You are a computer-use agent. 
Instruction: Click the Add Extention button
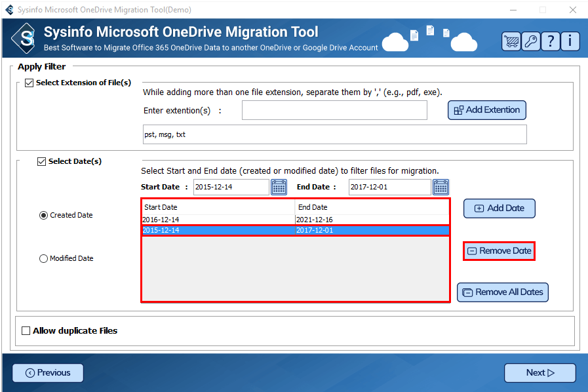tap(486, 110)
